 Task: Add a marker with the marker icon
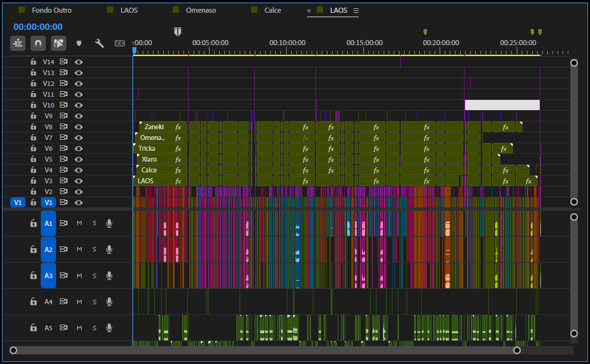[78, 43]
